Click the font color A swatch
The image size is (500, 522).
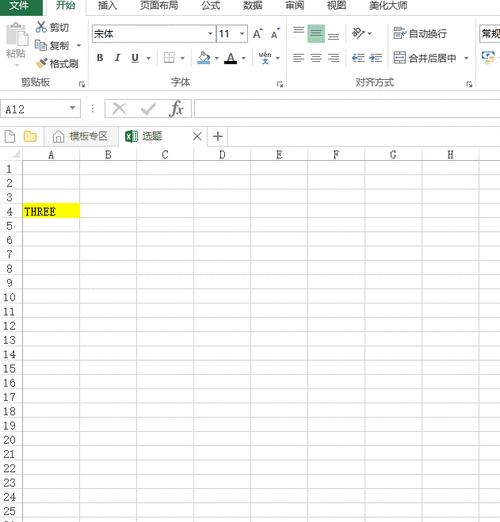pyautogui.click(x=230, y=58)
